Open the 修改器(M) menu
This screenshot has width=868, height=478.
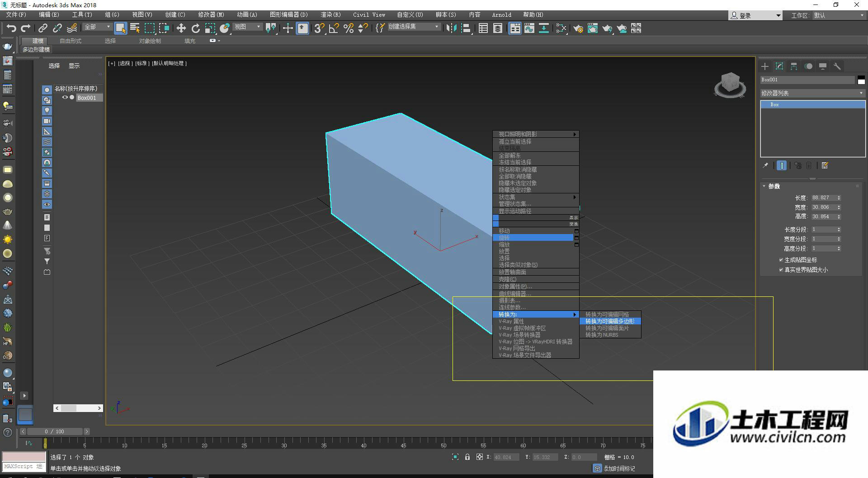pyautogui.click(x=211, y=15)
